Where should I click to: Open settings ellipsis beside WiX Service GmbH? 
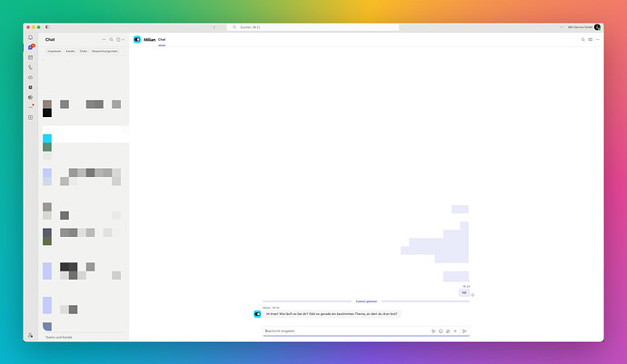562,27
